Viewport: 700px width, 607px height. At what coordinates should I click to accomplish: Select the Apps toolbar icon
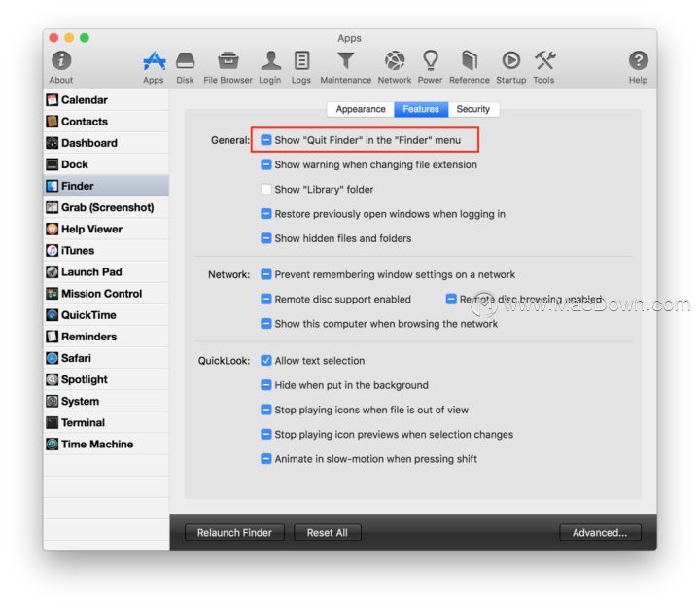pos(154,60)
